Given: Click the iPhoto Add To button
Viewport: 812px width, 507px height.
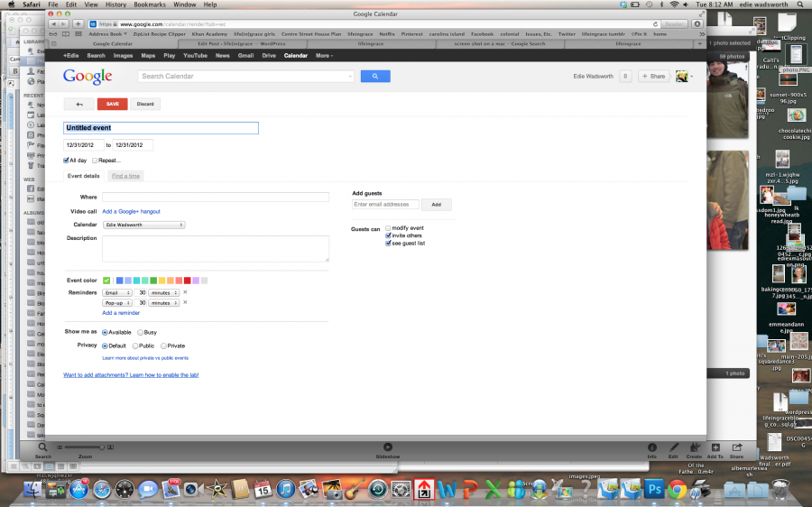Looking at the screenshot, I should coord(715,448).
